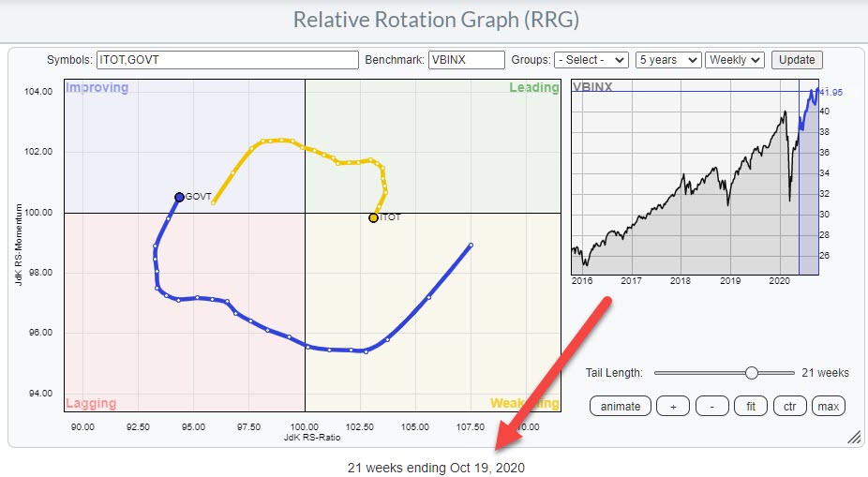
Task: Zoom in with the plus button
Action: 672,406
